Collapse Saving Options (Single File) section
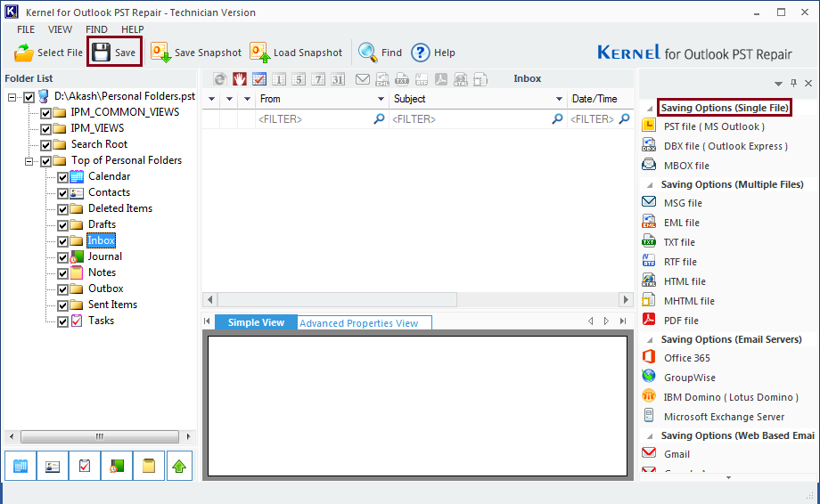 pyautogui.click(x=650, y=109)
